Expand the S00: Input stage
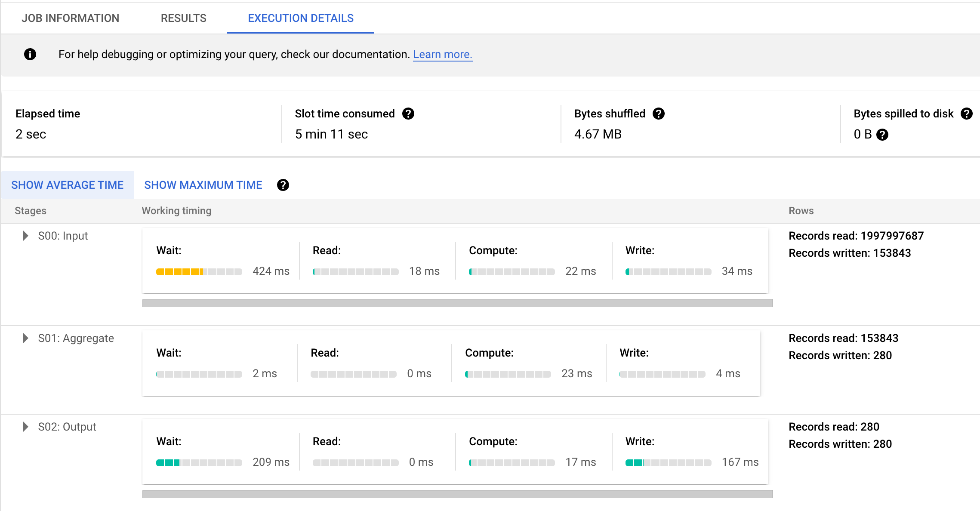The height and width of the screenshot is (511, 980). click(x=25, y=236)
